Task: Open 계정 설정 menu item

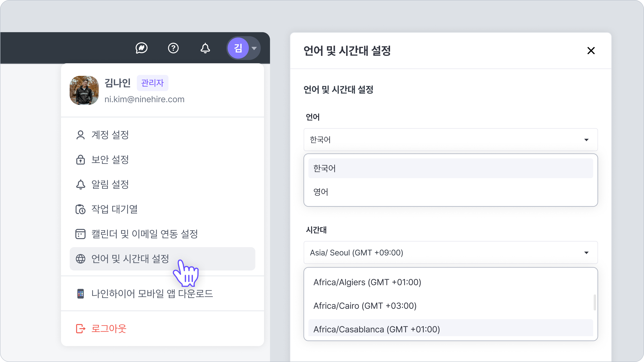Action: pyautogui.click(x=110, y=135)
